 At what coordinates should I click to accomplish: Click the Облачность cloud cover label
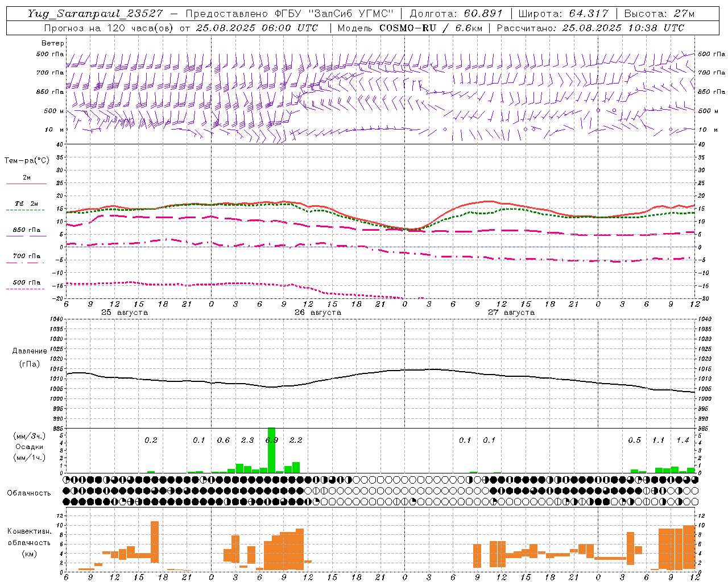[29, 493]
